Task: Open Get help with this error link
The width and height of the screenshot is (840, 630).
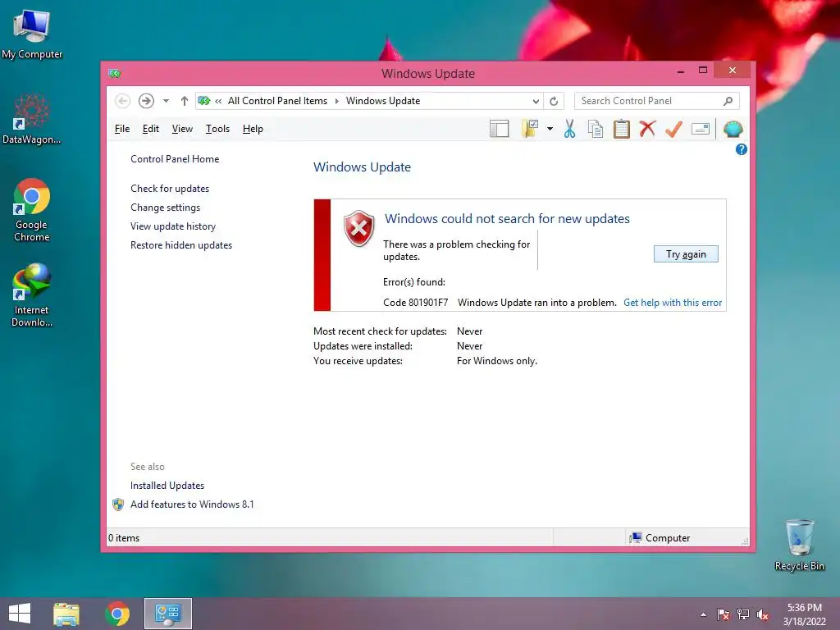Action: [673, 303]
